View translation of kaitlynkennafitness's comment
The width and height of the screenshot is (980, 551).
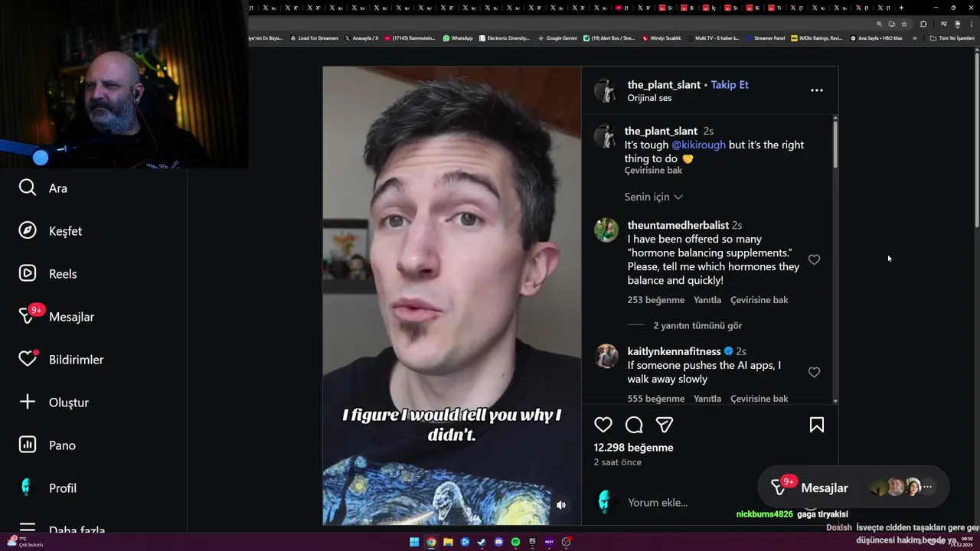pos(759,399)
